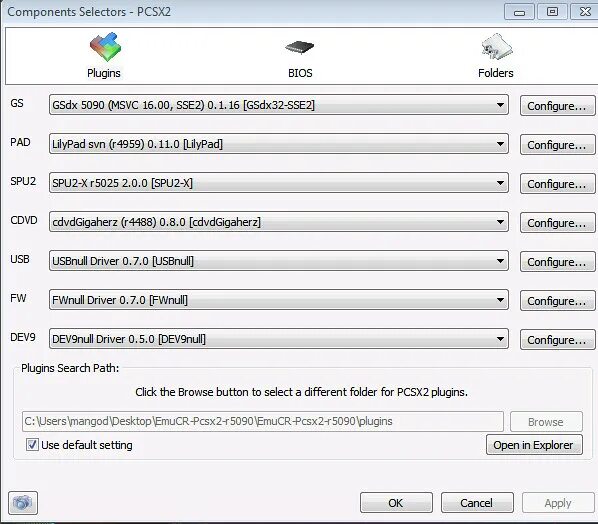
Task: Click the Cancel button
Action: click(x=477, y=503)
